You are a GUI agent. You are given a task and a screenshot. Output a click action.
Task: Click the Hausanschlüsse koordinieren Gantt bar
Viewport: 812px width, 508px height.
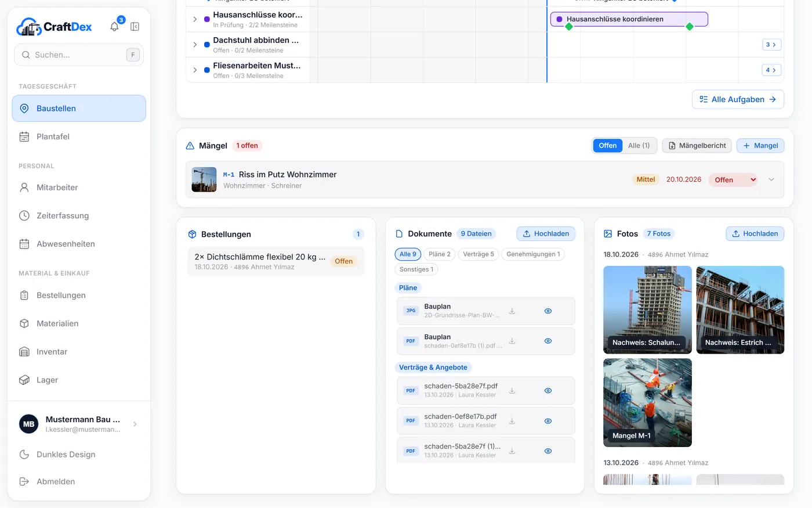click(629, 19)
